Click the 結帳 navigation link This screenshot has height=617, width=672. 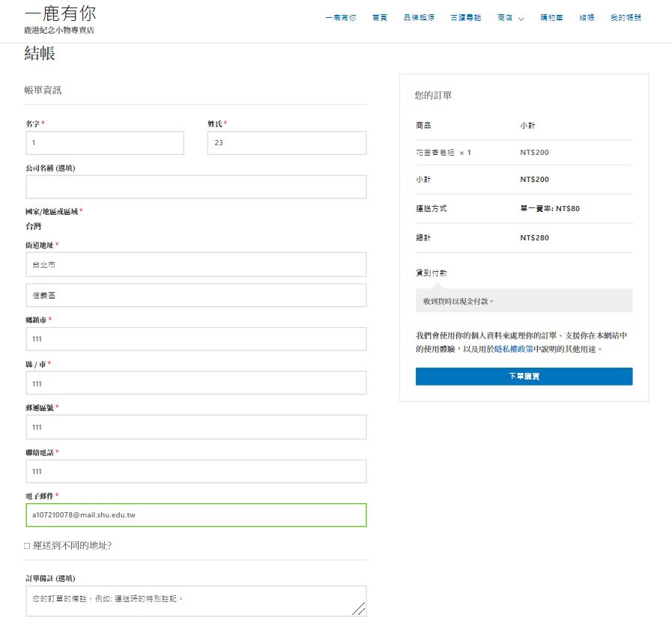[587, 17]
